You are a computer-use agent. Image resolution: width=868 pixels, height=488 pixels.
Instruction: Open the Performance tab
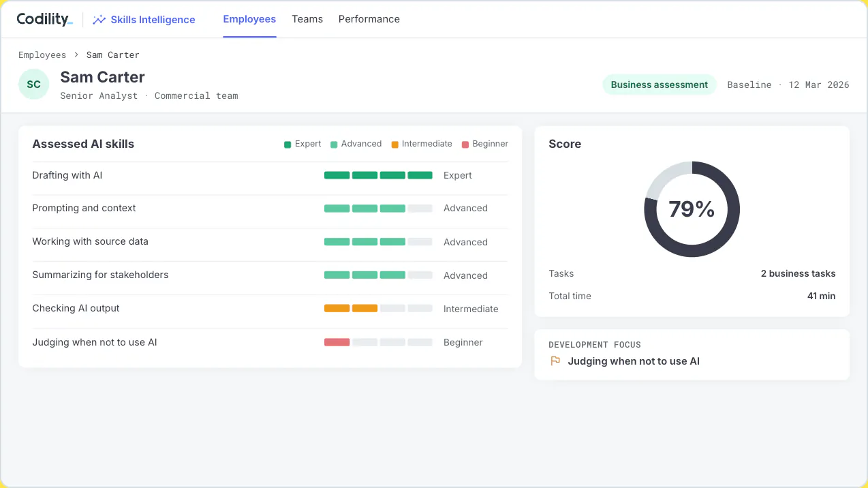coord(369,19)
